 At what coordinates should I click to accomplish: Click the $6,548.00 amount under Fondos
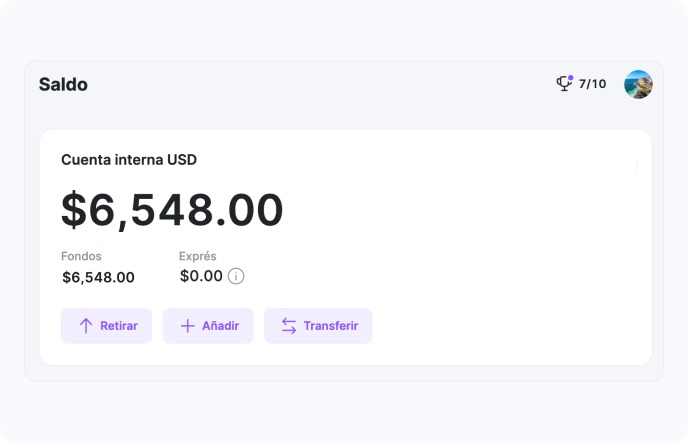pyautogui.click(x=98, y=277)
